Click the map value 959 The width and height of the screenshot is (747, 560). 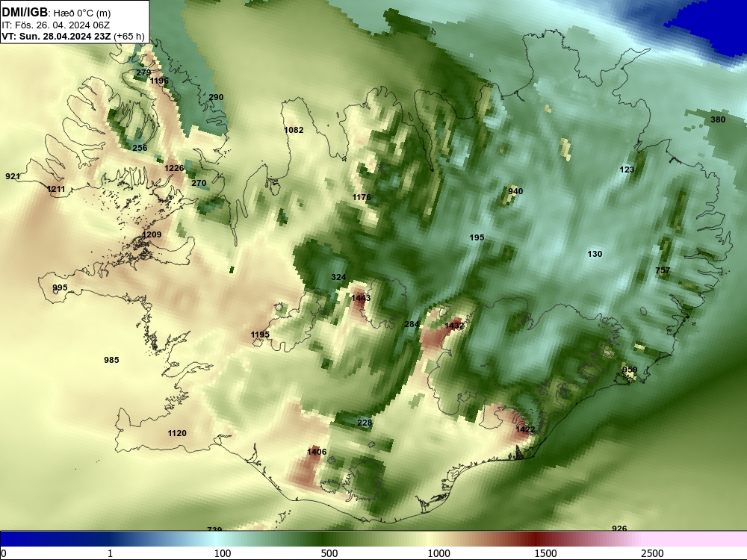pyautogui.click(x=630, y=370)
